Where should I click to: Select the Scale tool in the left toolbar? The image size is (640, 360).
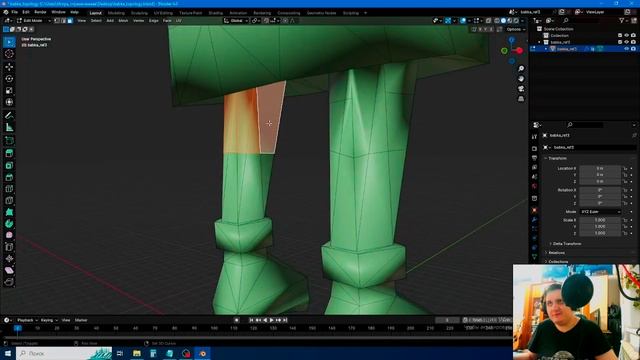9,90
